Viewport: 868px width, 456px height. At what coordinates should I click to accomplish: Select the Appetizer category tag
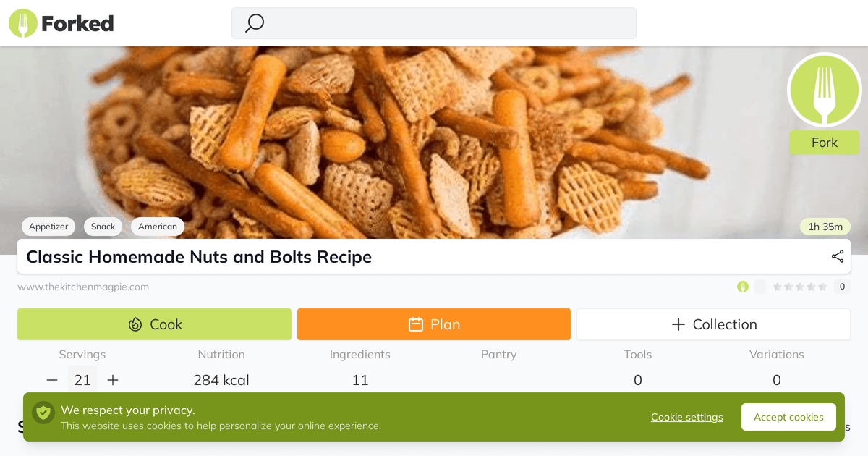point(48,227)
